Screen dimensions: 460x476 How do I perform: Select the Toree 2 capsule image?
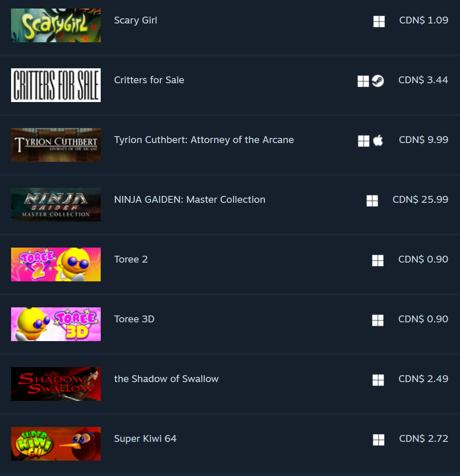[56, 264]
